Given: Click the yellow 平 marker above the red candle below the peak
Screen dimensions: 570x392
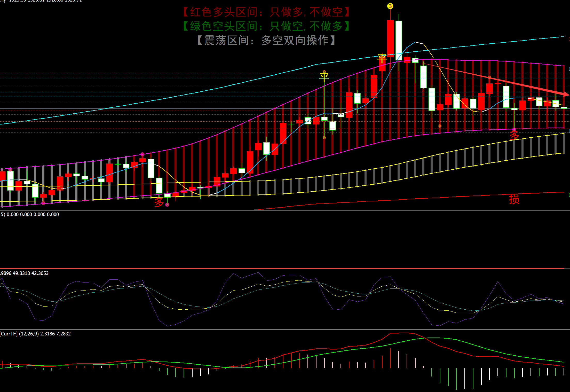Looking at the screenshot, I should [382, 58].
